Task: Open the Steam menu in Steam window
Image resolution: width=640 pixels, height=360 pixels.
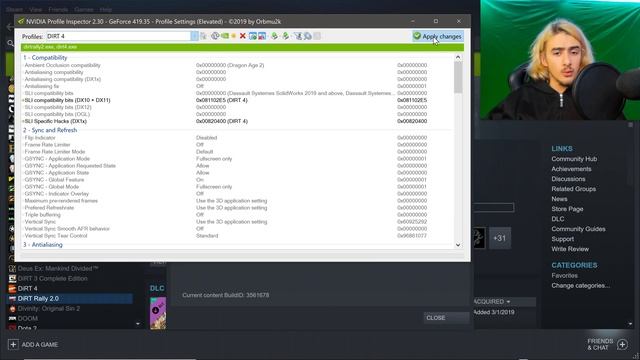Action: point(14,9)
